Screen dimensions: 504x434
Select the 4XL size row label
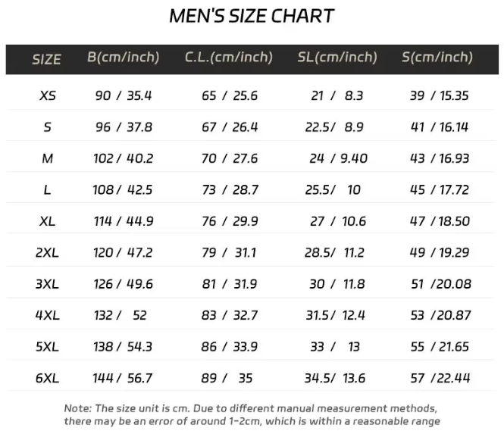click(x=47, y=315)
